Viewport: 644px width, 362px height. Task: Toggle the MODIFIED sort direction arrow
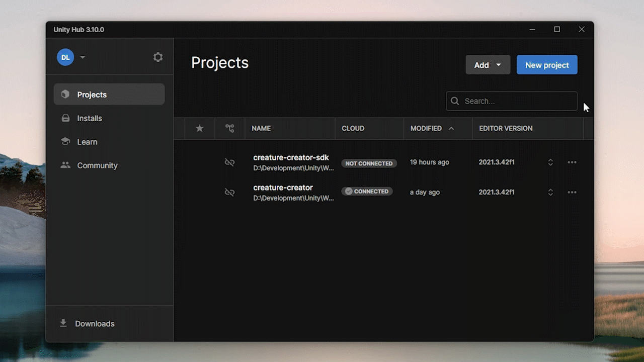coord(451,128)
